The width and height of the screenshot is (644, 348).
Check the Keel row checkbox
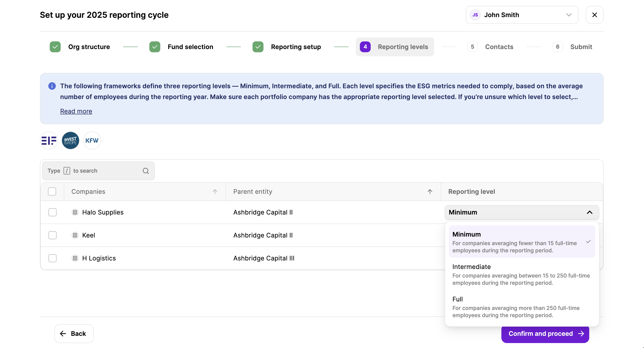(53, 235)
